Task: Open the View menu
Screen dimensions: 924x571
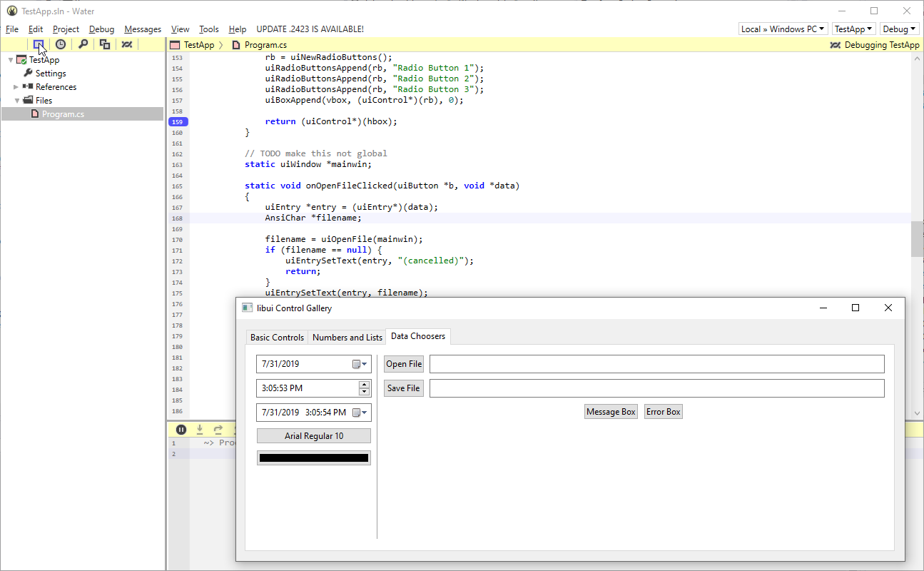Action: click(181, 29)
